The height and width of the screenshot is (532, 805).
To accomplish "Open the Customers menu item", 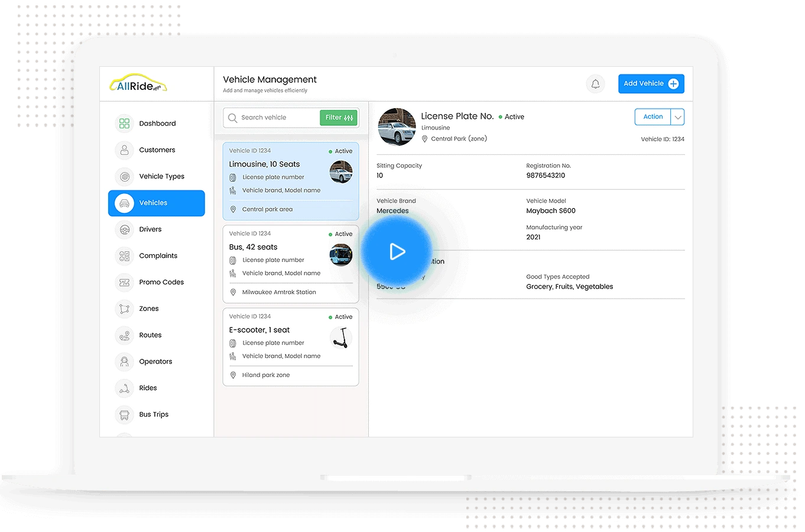I will 157,150.
